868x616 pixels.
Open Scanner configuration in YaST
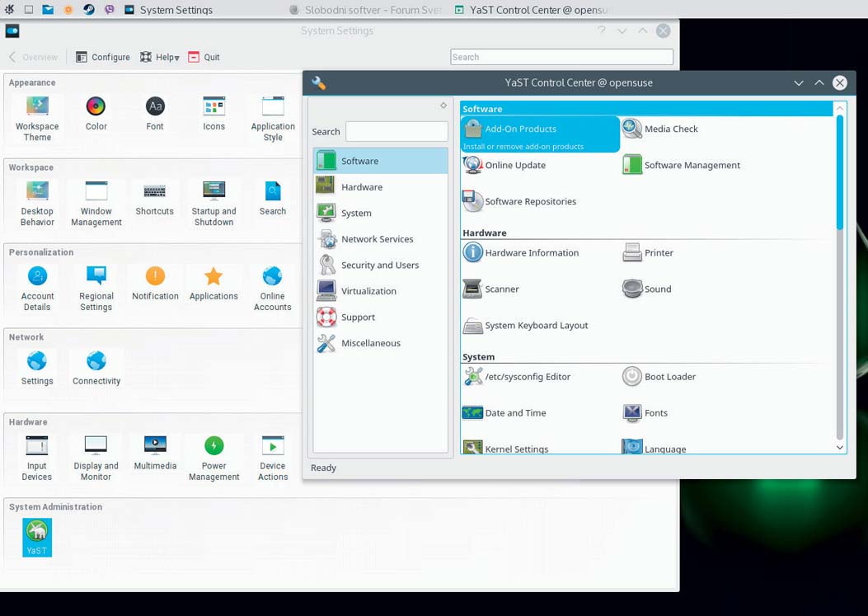(490, 289)
